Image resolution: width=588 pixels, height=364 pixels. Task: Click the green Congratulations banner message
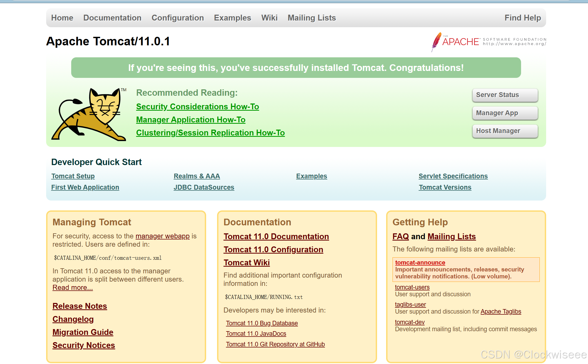point(296,68)
